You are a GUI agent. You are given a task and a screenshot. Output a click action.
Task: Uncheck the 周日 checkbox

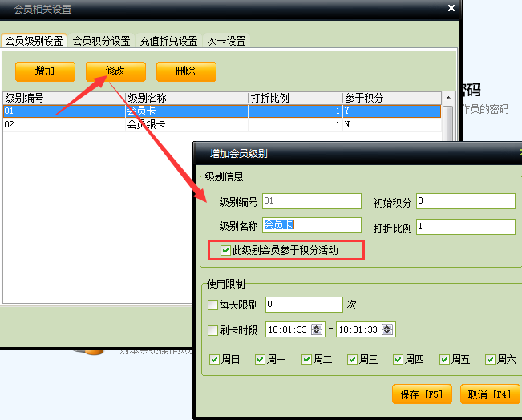pos(214,359)
